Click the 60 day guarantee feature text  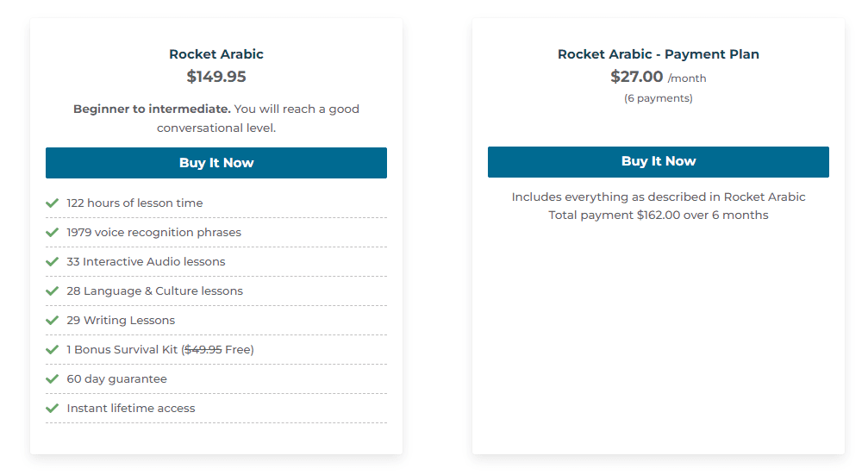point(117,379)
